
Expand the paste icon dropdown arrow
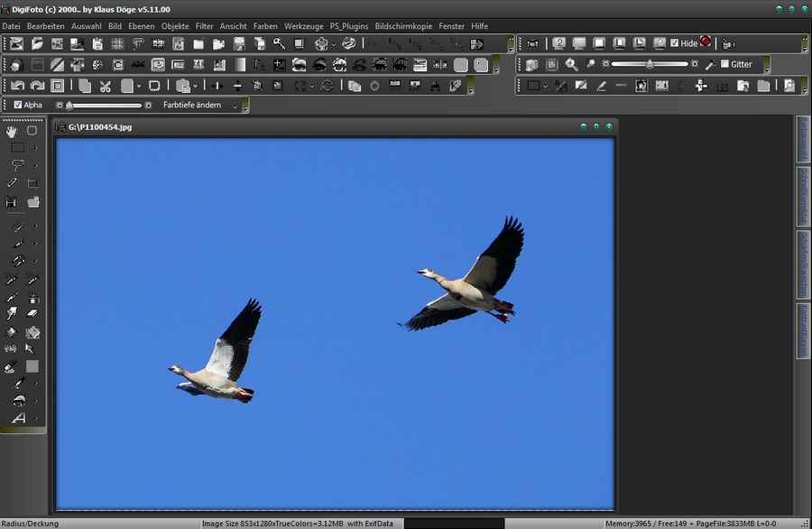click(195, 87)
